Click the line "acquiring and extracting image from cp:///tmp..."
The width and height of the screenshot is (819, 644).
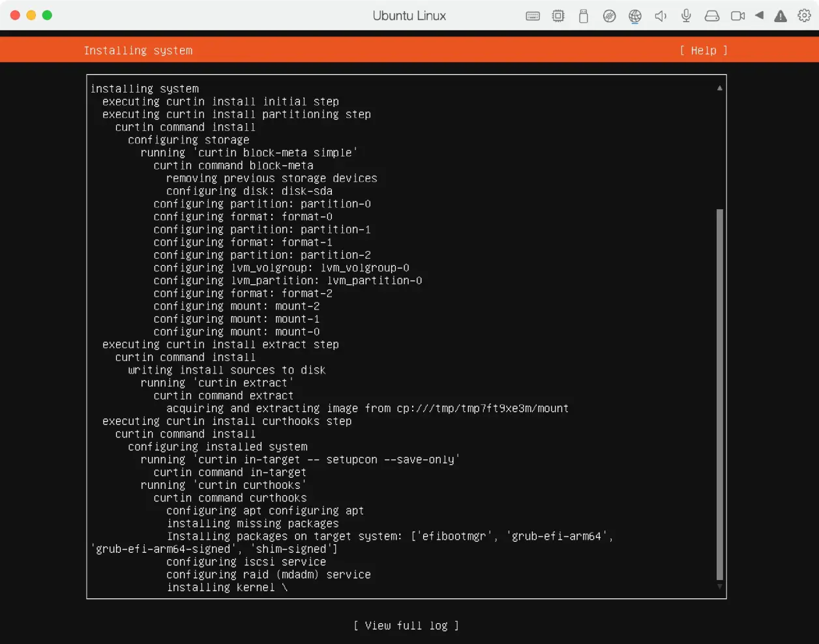[x=367, y=409]
